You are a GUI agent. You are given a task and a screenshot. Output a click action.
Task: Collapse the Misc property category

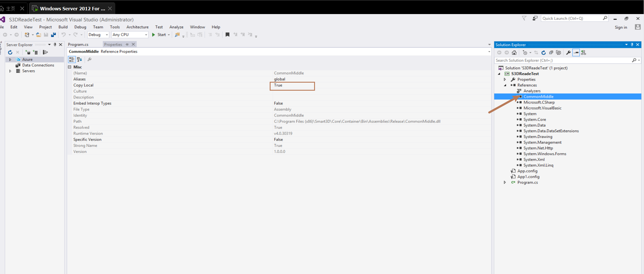70,67
